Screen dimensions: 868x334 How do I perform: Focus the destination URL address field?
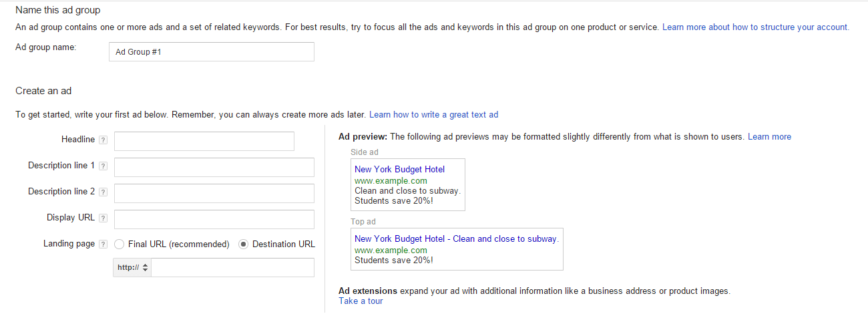click(x=233, y=268)
